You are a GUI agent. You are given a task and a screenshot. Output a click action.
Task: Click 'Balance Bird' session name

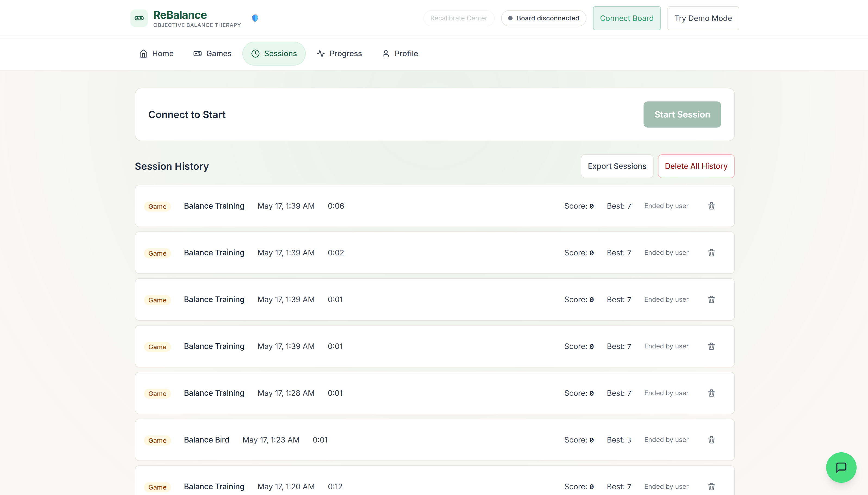[207, 440]
